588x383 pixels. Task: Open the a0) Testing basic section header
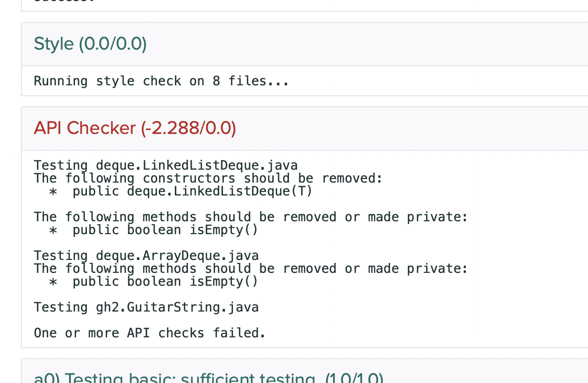pos(209,378)
